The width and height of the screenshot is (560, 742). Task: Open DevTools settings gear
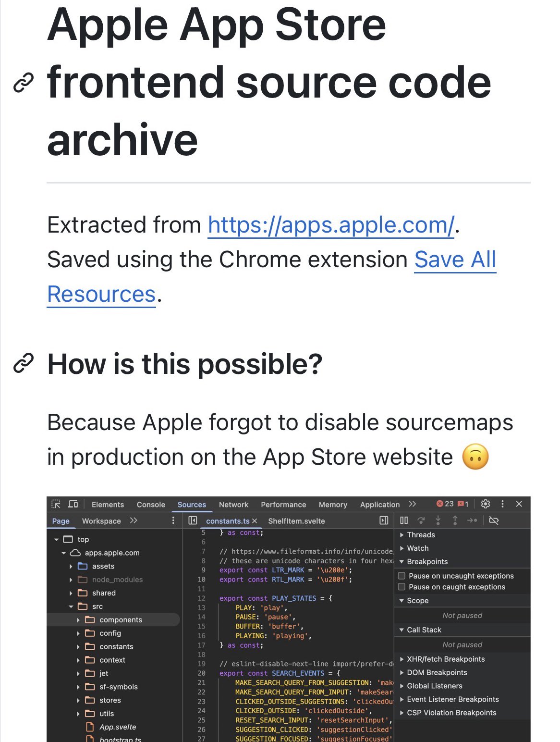tap(485, 504)
